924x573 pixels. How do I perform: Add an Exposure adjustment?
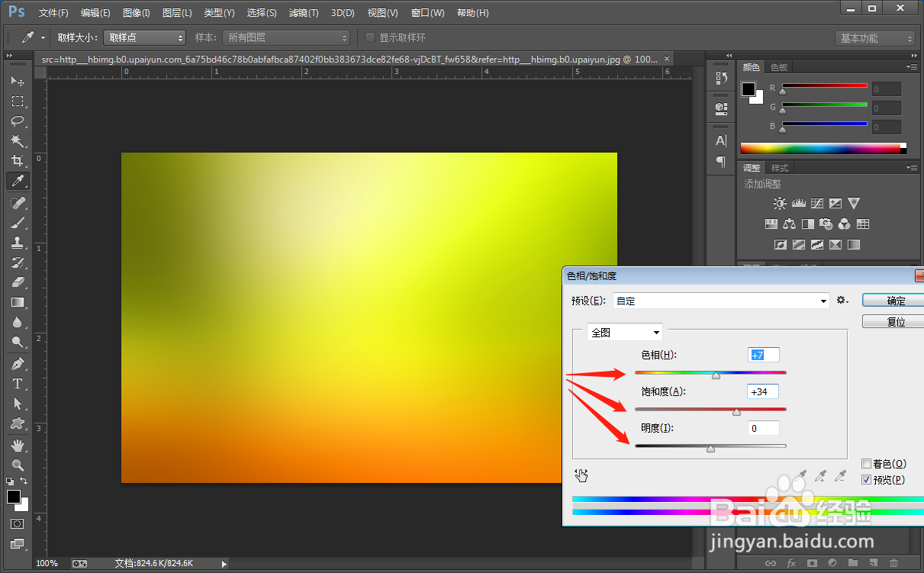pyautogui.click(x=835, y=204)
